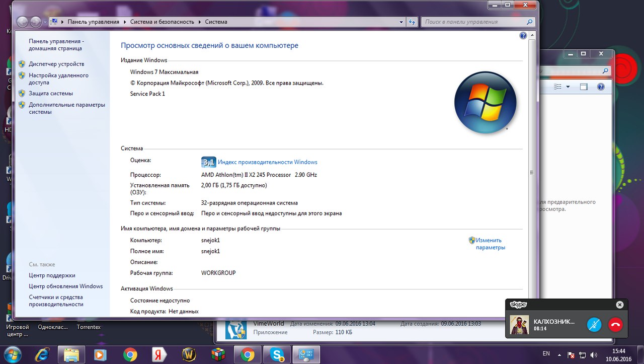
Task: Open Защита системы
Action: (x=51, y=93)
